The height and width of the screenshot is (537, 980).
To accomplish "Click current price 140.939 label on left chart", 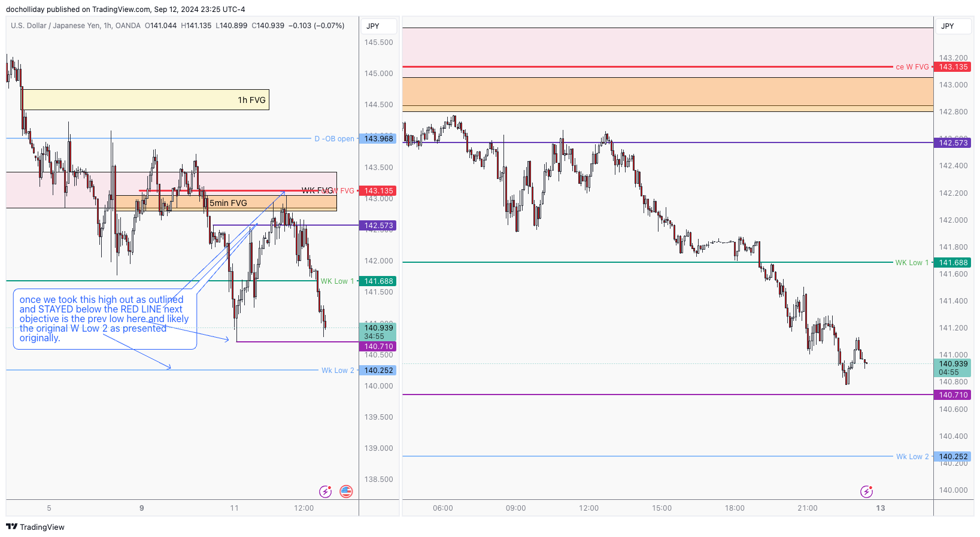I will 378,332.
